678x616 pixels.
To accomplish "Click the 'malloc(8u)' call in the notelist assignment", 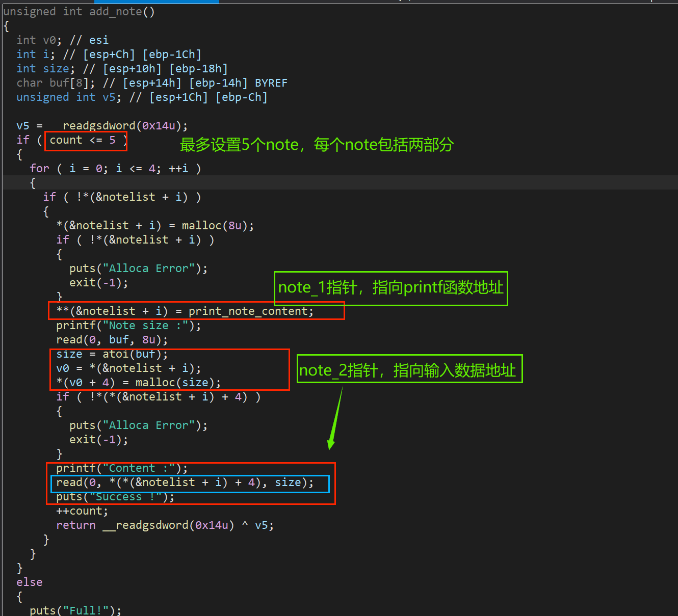I will tap(215, 225).
